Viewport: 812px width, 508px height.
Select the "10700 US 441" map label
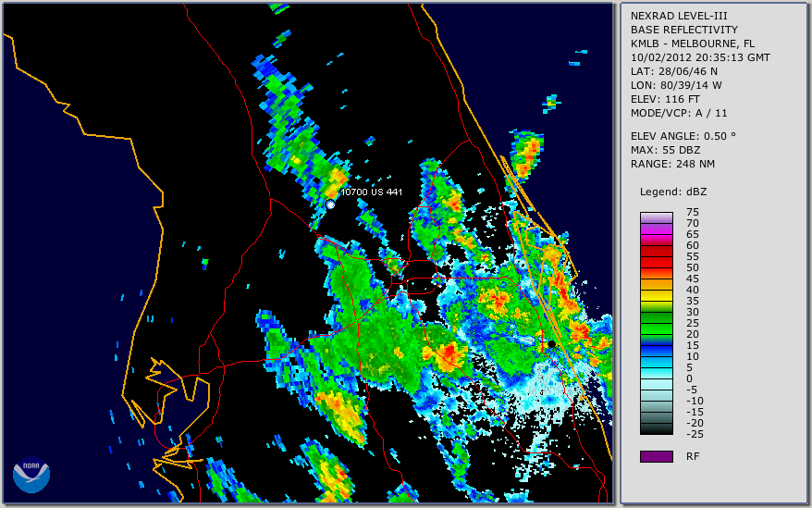point(371,192)
